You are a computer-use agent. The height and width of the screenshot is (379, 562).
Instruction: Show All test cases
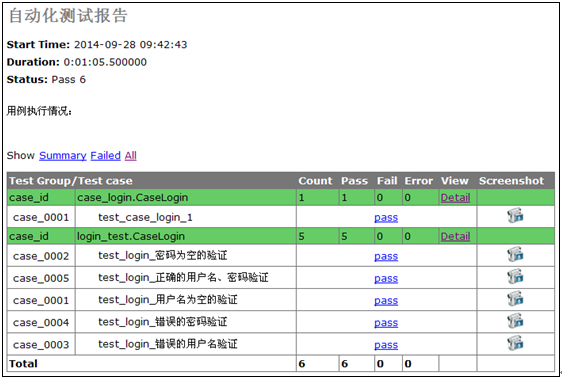(x=130, y=156)
